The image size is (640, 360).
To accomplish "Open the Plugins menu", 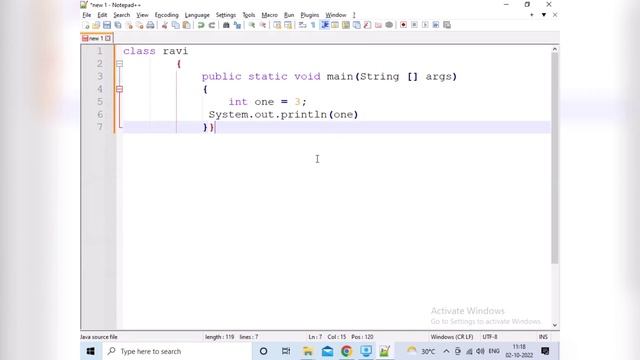I will [309, 15].
